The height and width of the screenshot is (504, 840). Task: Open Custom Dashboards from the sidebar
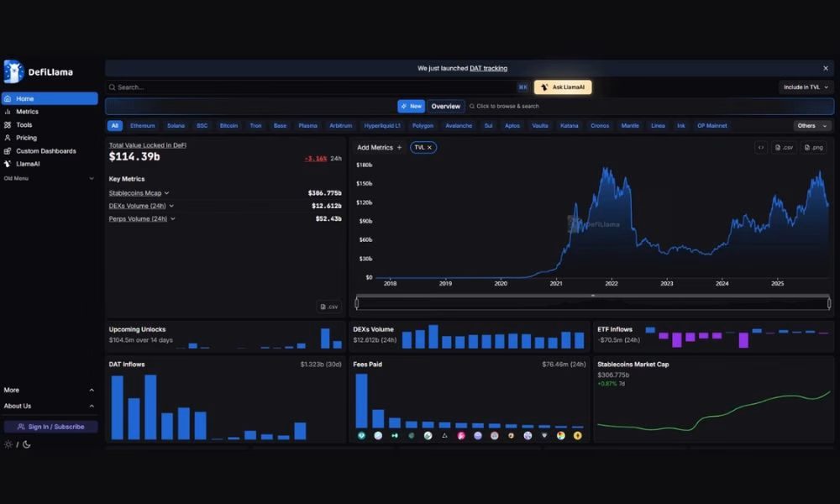click(45, 151)
